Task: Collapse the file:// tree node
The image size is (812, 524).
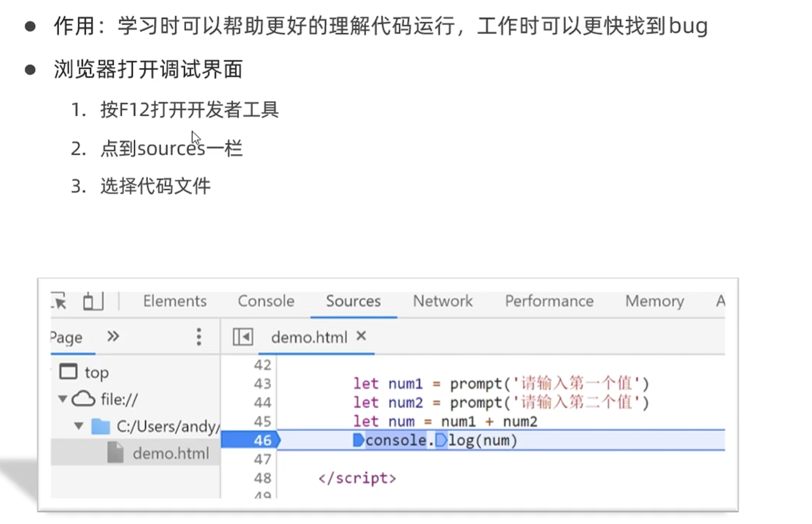Action: (x=63, y=398)
